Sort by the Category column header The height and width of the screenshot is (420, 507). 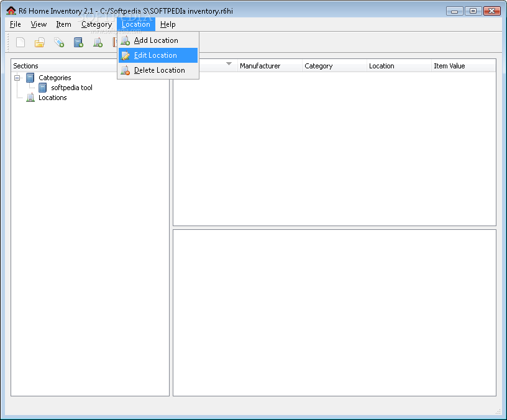334,66
